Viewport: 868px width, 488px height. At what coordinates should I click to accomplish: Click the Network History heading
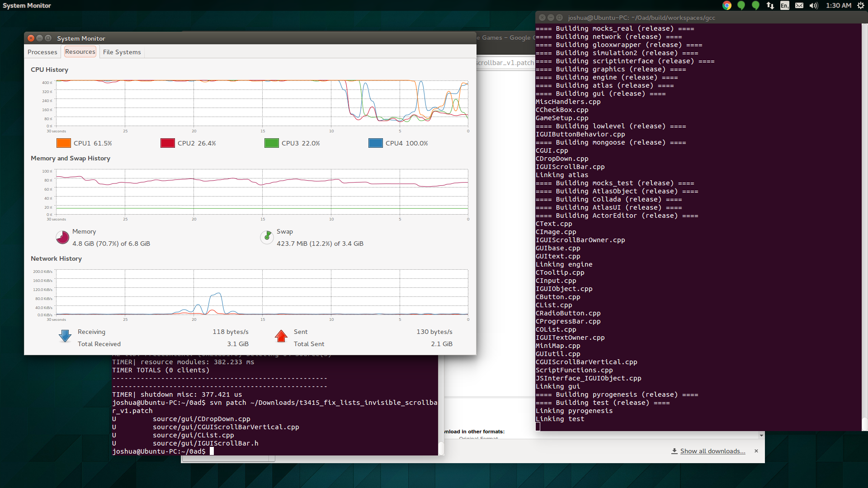pyautogui.click(x=56, y=258)
